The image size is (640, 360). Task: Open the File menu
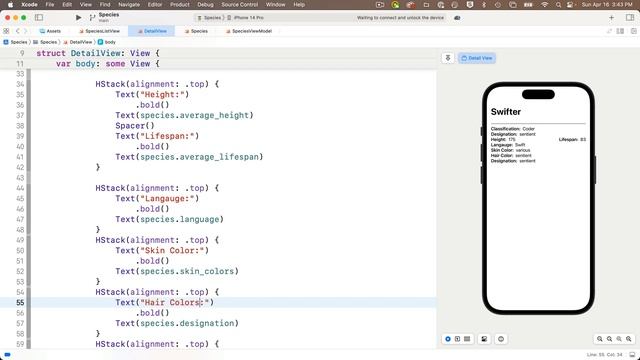pos(50,4)
